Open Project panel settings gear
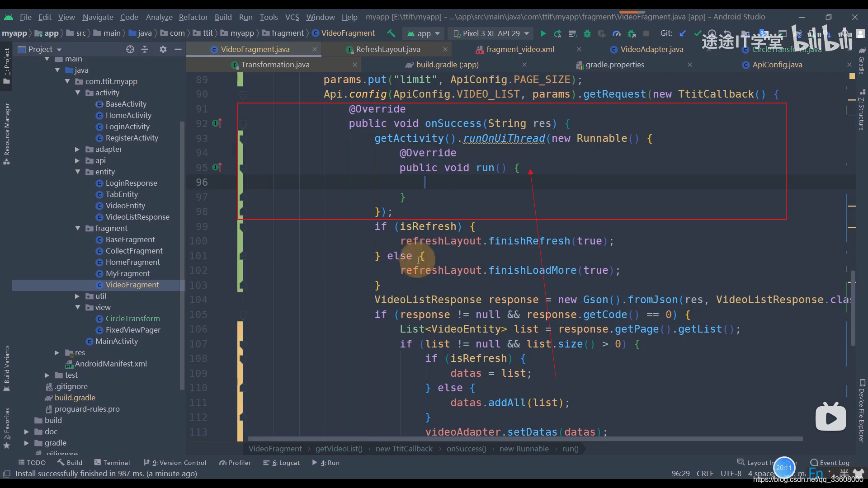Image resolution: width=868 pixels, height=488 pixels. [163, 49]
